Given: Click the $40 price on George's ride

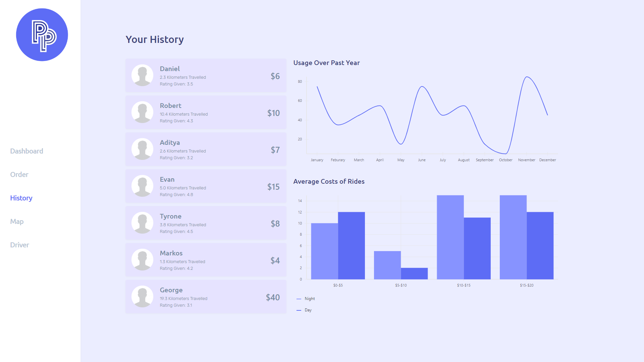Looking at the screenshot, I should (x=273, y=297).
